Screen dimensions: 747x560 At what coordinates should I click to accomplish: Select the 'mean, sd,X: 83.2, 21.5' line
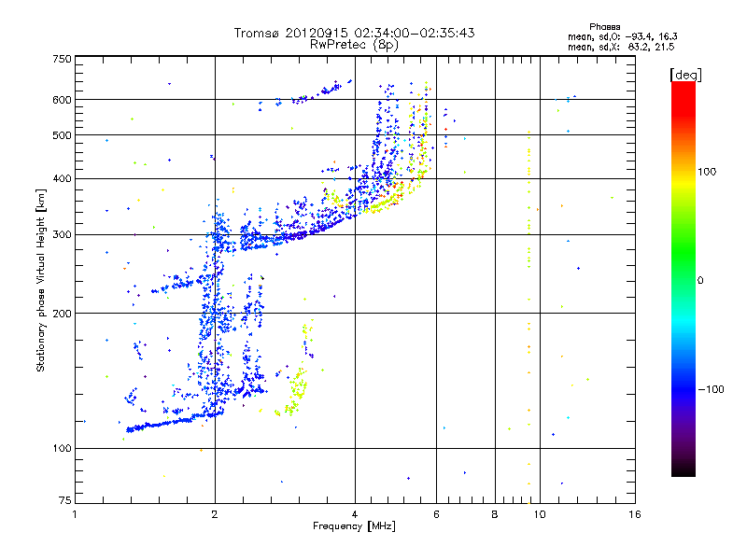621,47
